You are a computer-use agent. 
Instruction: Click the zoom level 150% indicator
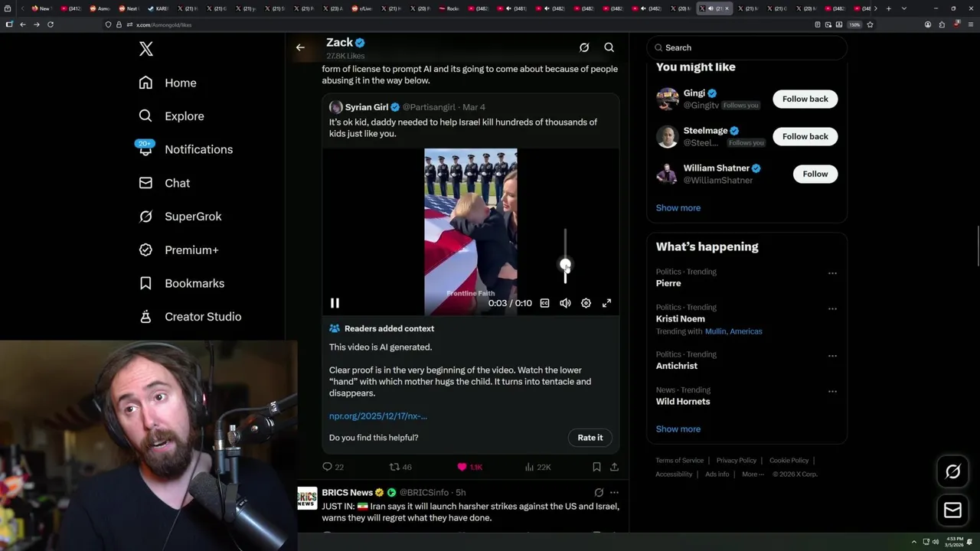(854, 24)
